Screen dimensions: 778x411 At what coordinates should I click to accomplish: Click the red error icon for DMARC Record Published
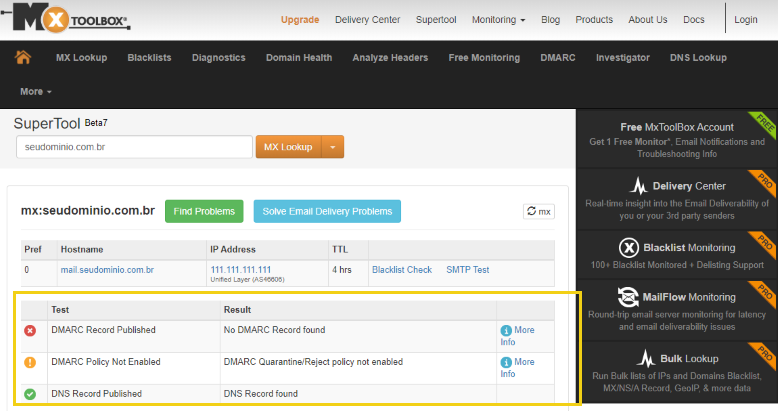tap(30, 331)
